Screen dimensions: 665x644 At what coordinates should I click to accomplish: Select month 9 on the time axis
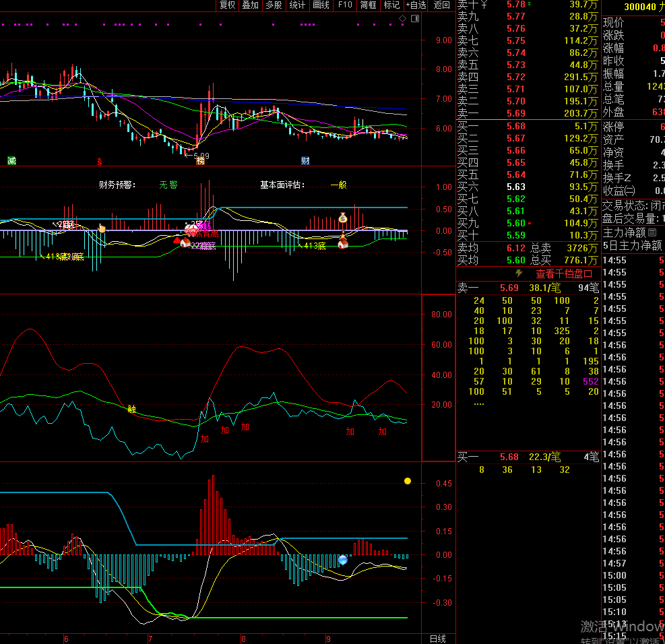(328, 639)
